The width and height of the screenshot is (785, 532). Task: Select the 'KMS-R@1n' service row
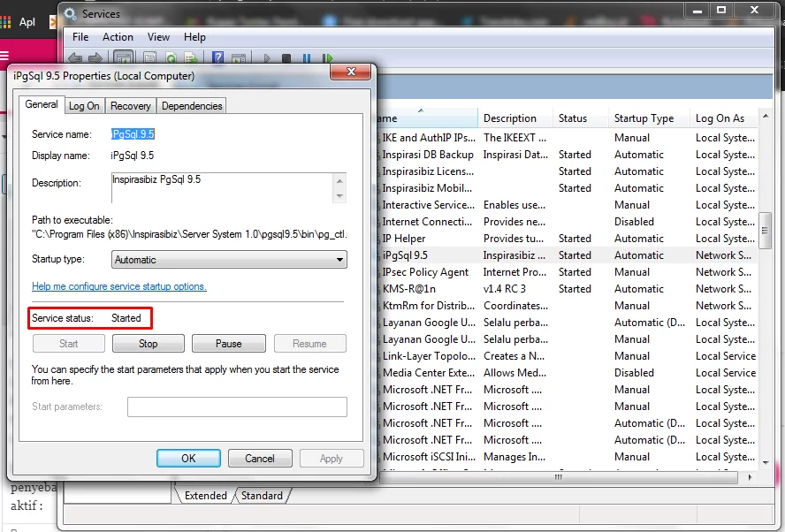[568, 289]
